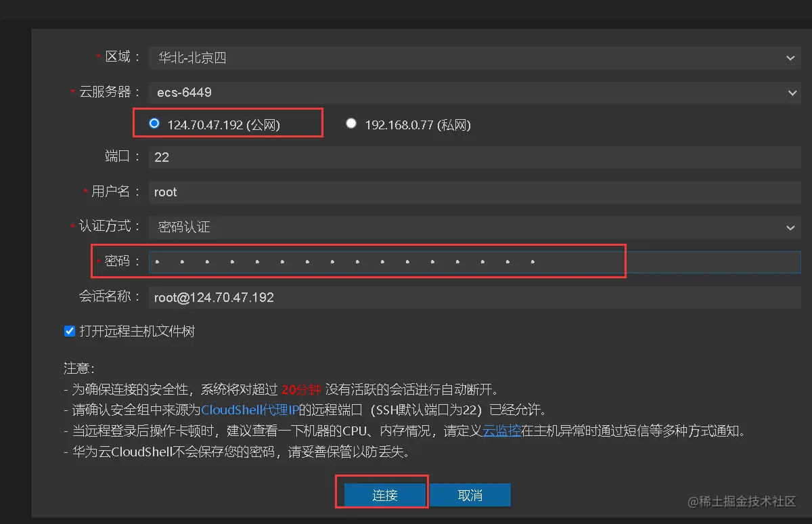This screenshot has width=812, height=524.
Task: Click the 注意: heading text
Action: (x=79, y=368)
